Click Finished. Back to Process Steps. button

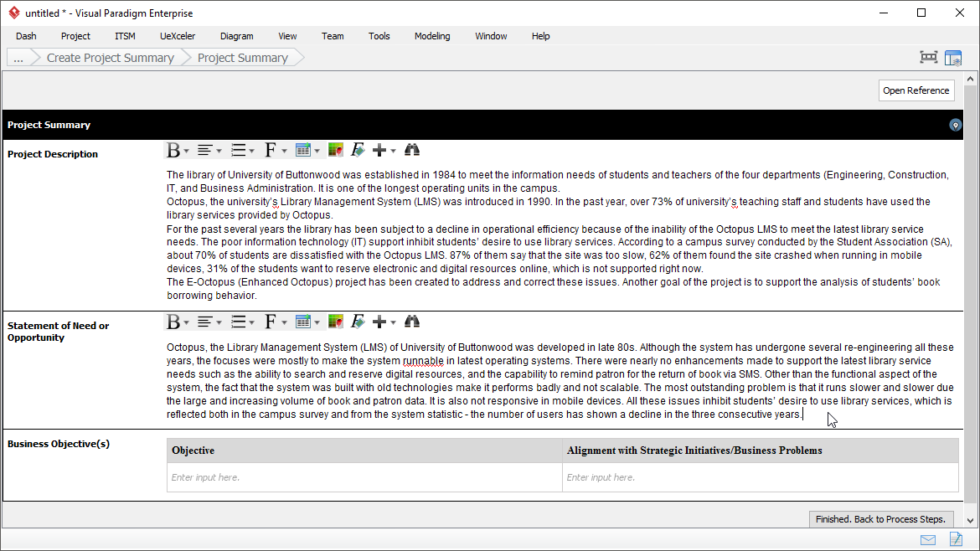tap(880, 519)
